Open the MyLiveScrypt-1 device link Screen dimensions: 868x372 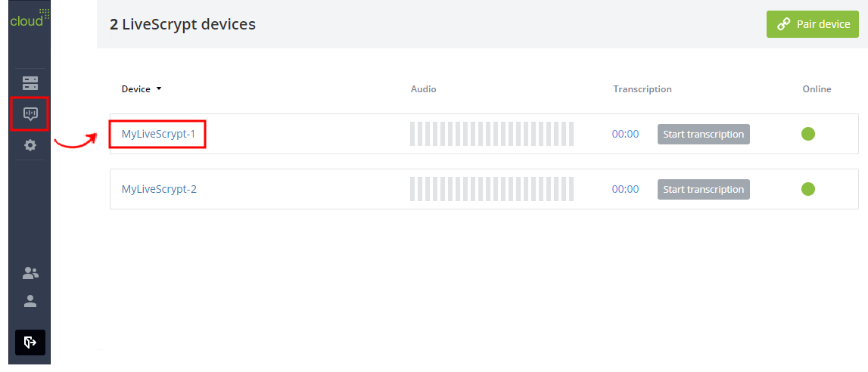point(158,134)
